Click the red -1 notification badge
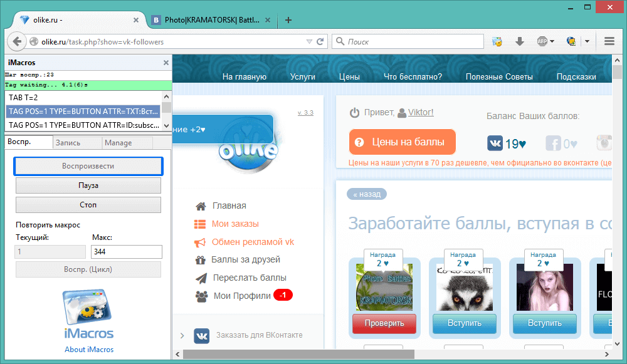The height and width of the screenshot is (364, 627). click(x=283, y=295)
